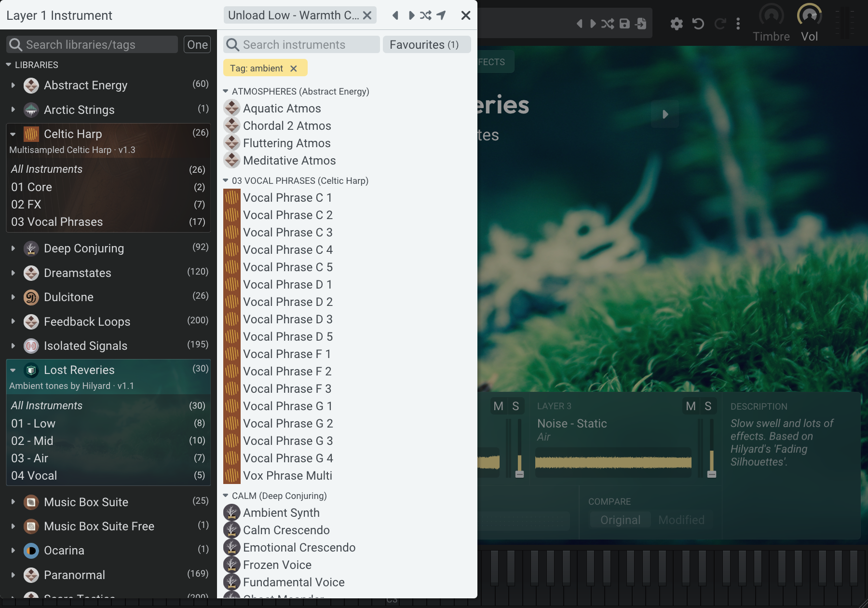Click the Arctic Strings library icon
Screen dimensions: 868x608
pos(31,110)
